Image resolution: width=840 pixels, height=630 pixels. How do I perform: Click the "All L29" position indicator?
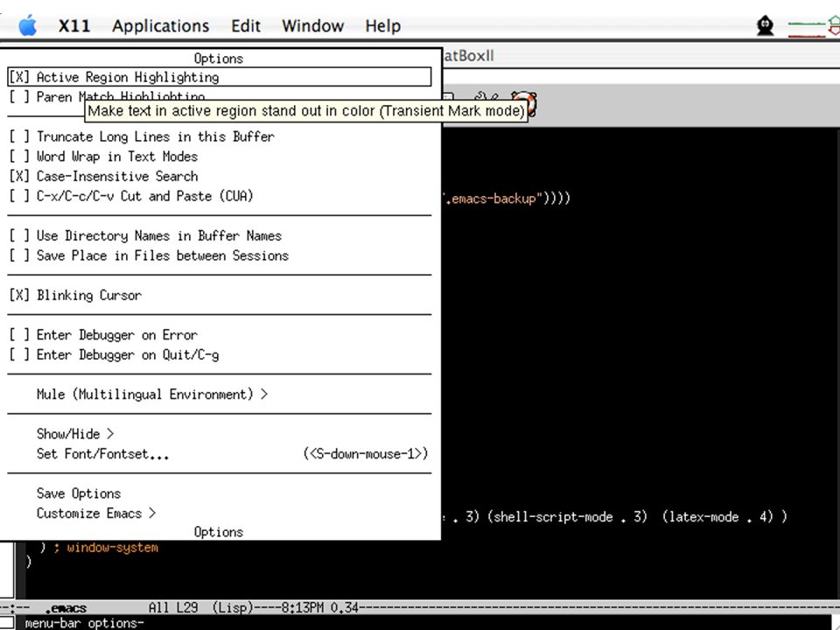pyautogui.click(x=173, y=607)
